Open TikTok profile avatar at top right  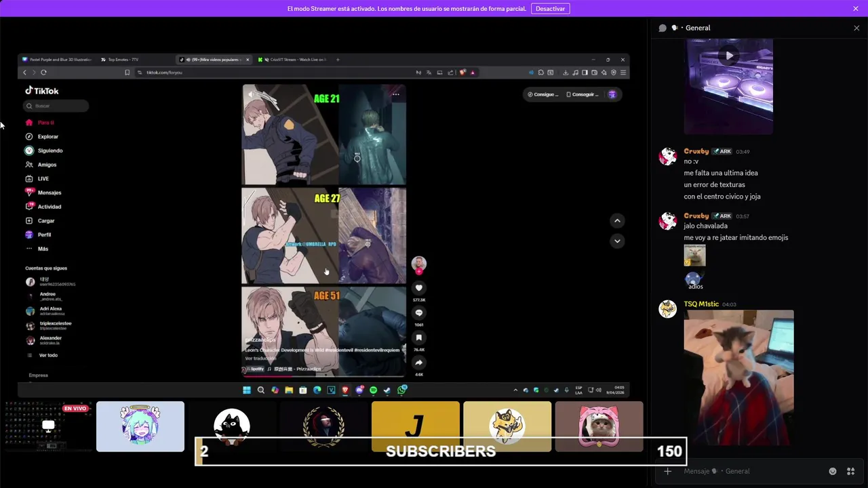(612, 94)
